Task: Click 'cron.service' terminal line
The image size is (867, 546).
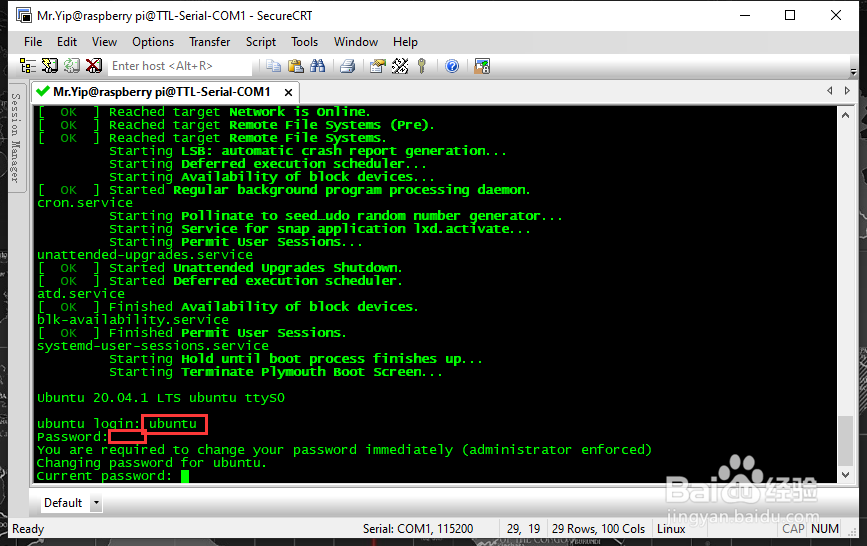Action: coord(85,203)
